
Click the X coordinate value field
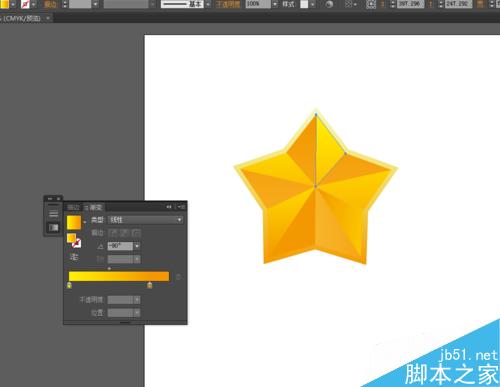[410, 4]
